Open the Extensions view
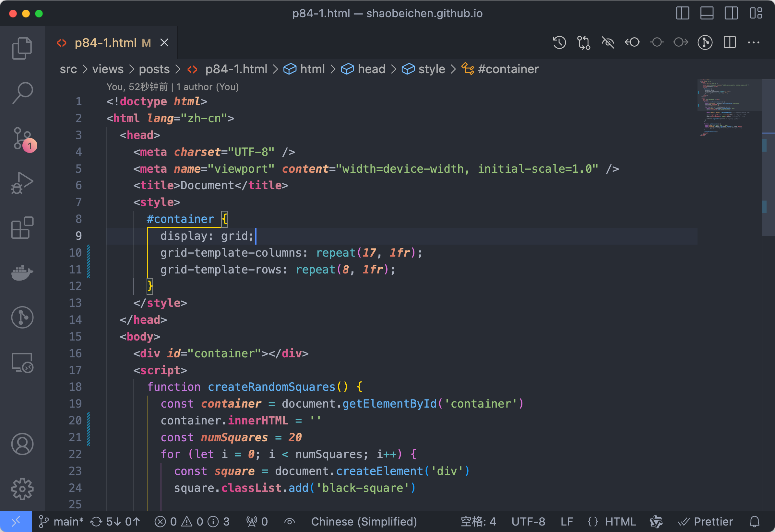Screen dimensions: 775x532 [x=22, y=228]
